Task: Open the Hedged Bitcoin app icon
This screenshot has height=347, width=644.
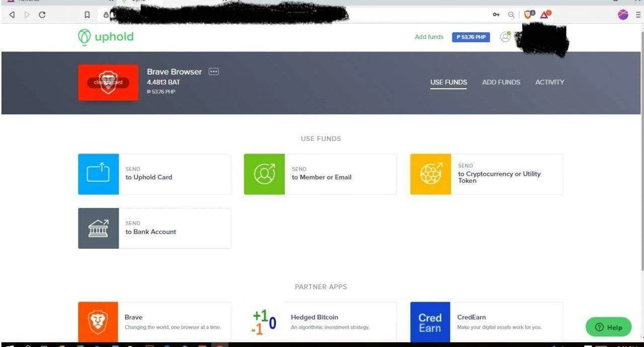Action: [264, 322]
